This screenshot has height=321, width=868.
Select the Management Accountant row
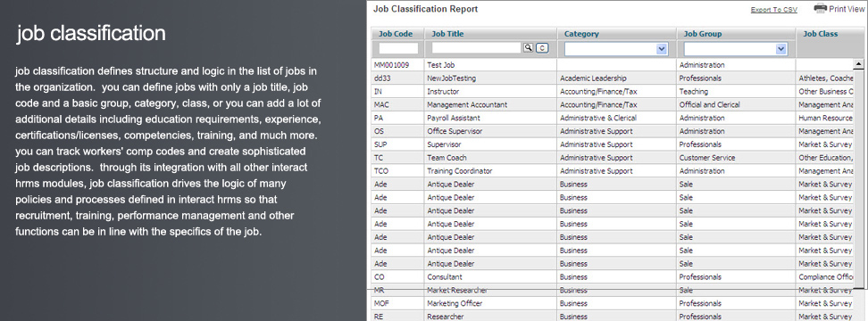click(612, 104)
